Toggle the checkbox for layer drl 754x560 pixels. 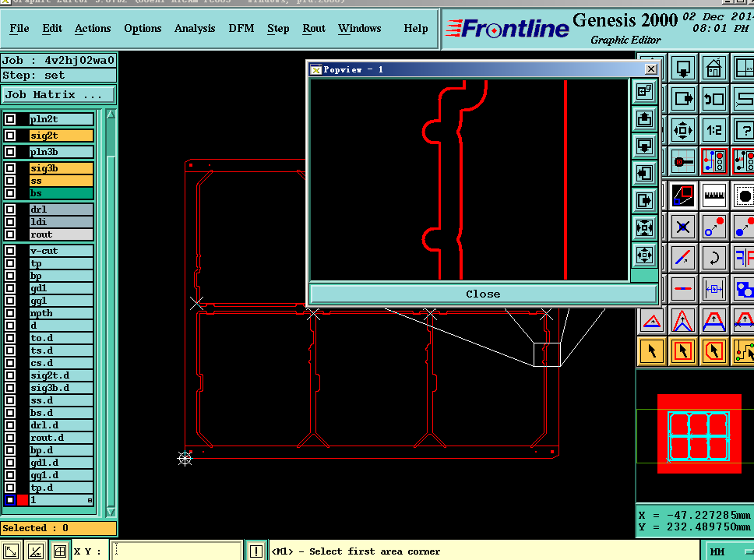coord(10,210)
